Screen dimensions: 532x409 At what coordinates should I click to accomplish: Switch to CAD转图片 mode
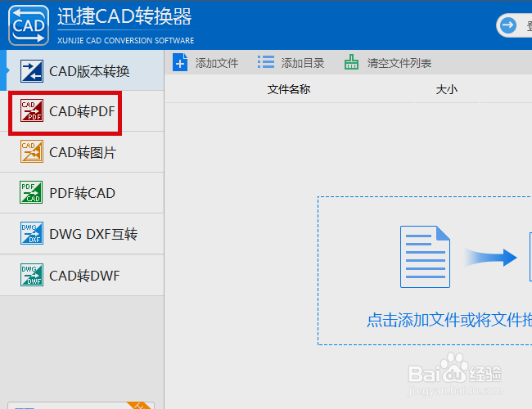tap(83, 152)
